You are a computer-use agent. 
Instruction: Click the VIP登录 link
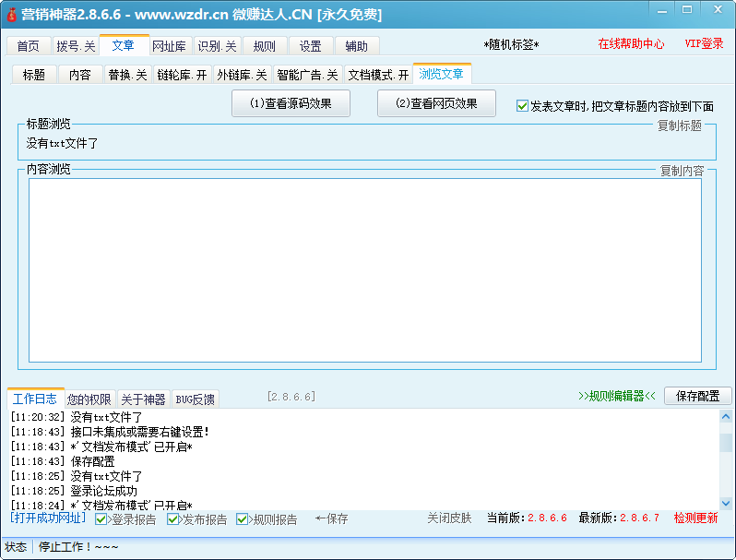(704, 43)
